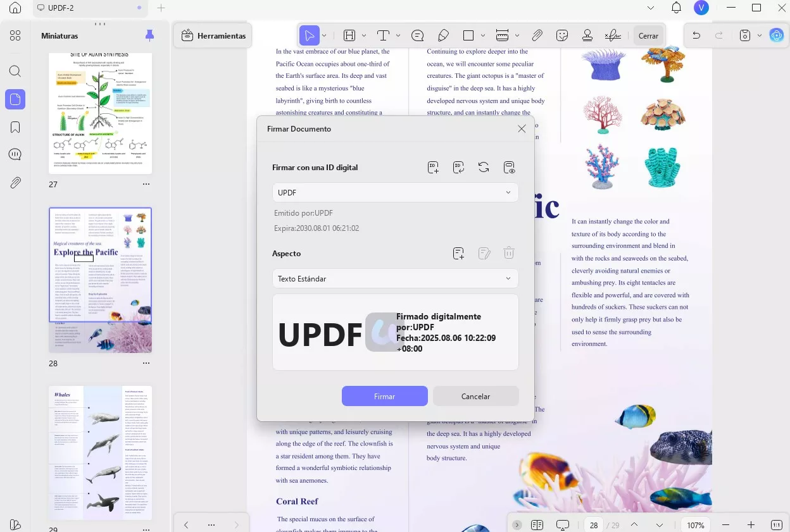Screen dimensions: 790x532
Task: Open the attachments paperclip in sidebar
Action: pos(15,183)
